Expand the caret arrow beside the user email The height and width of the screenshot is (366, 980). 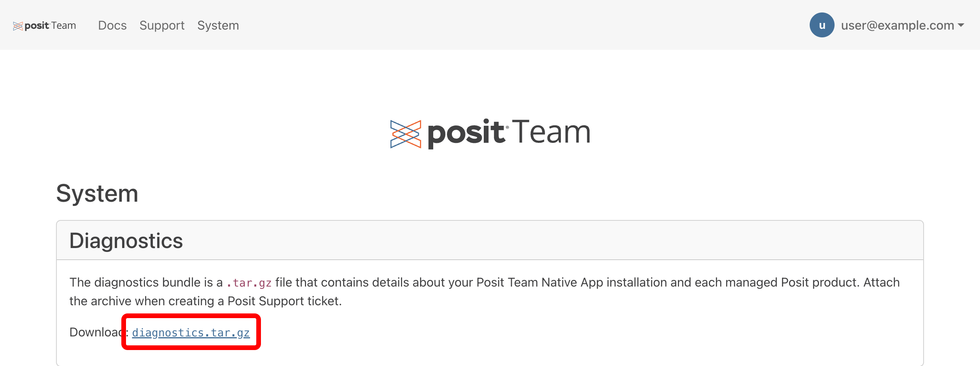[x=961, y=25]
